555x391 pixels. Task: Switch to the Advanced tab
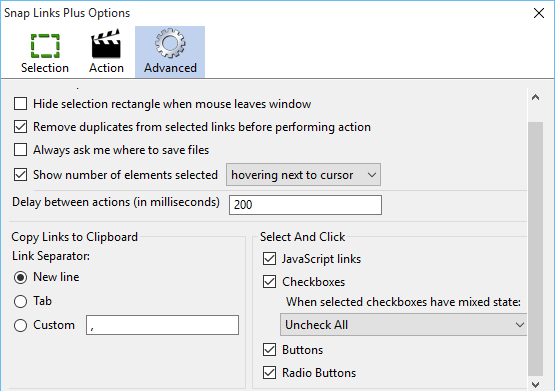(x=170, y=52)
